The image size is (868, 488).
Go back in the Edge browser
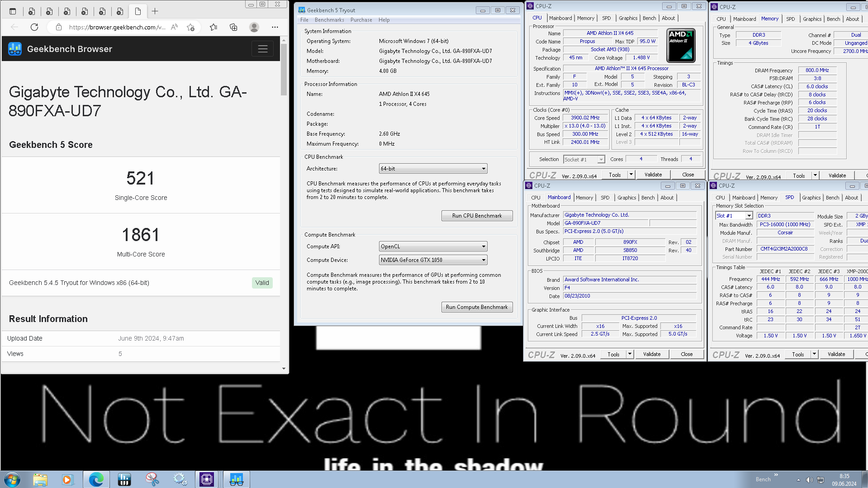[14, 27]
